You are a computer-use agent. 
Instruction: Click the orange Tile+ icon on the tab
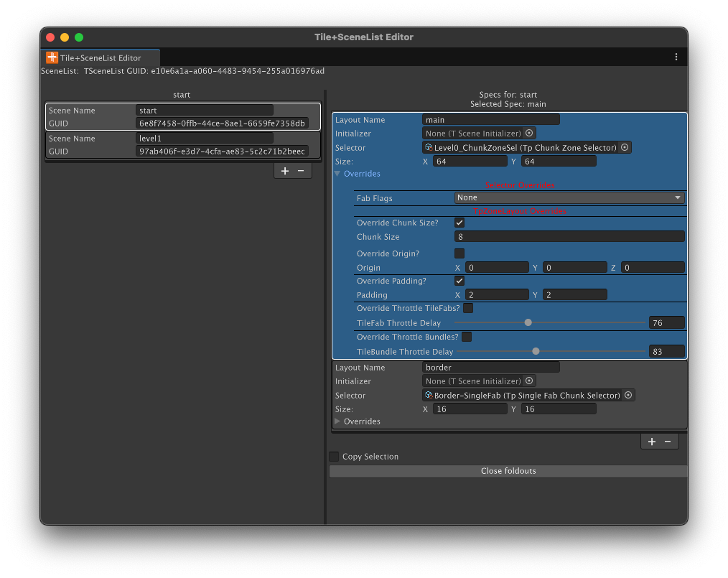[52, 57]
